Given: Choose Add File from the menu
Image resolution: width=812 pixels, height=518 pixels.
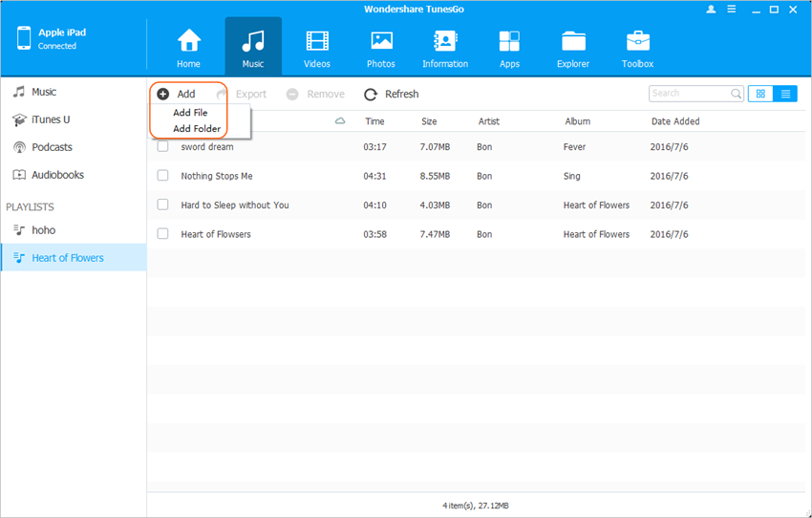Looking at the screenshot, I should [190, 113].
